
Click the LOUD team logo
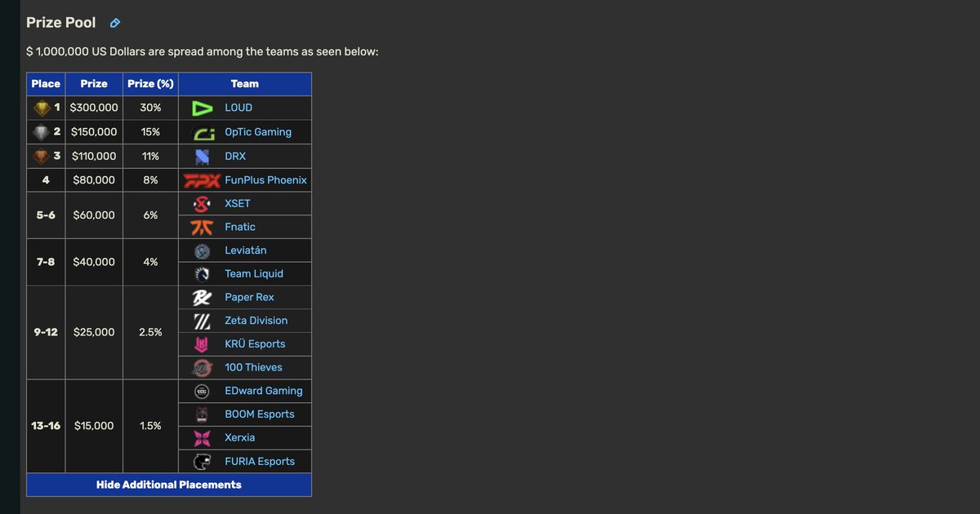point(202,108)
